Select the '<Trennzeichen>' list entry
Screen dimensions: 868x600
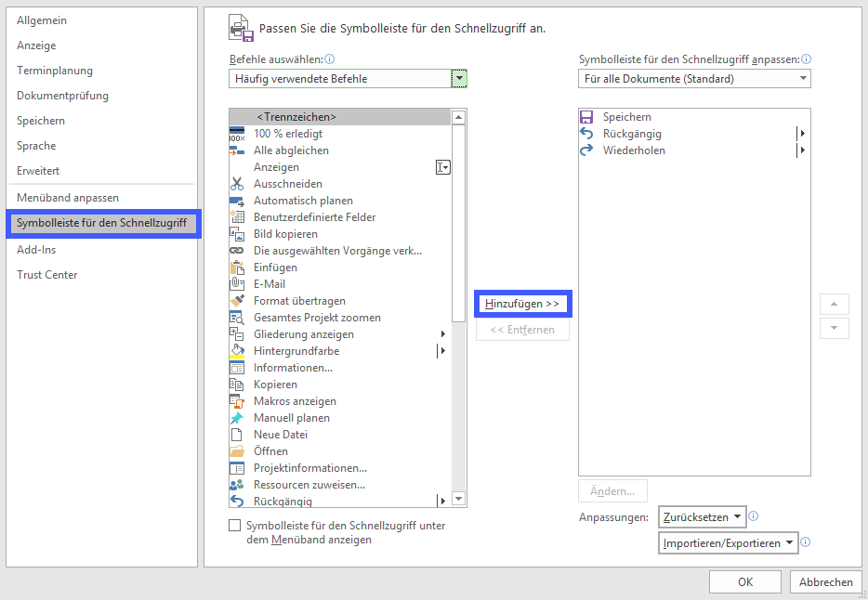click(340, 117)
